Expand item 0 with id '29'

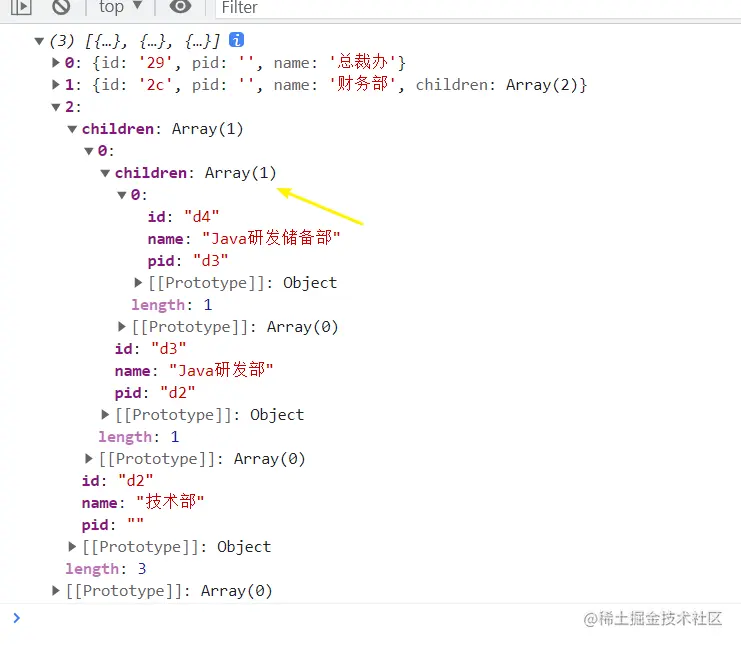click(x=56, y=62)
